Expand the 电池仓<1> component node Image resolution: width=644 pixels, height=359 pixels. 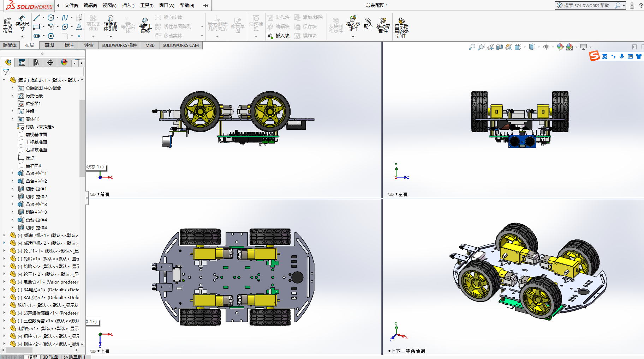tap(4, 282)
